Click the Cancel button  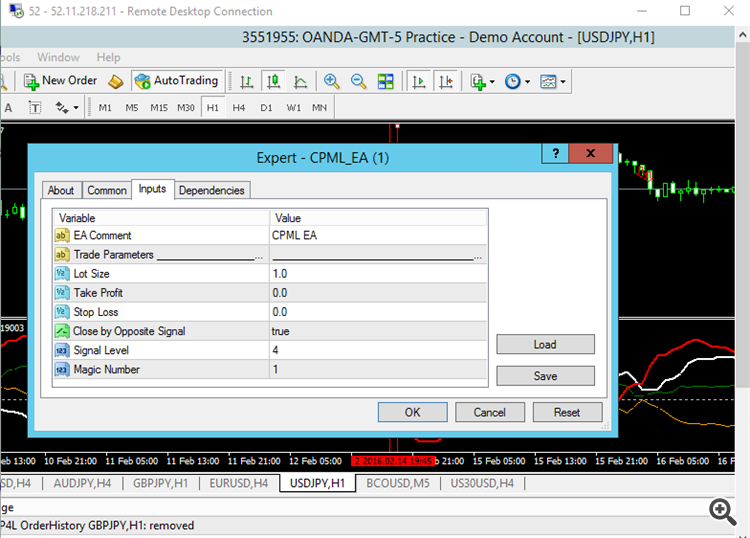490,412
